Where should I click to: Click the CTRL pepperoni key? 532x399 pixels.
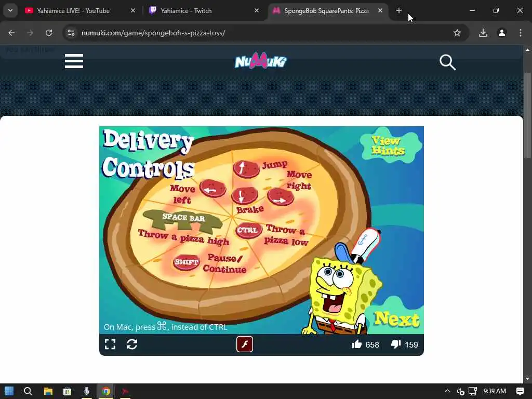249,230
